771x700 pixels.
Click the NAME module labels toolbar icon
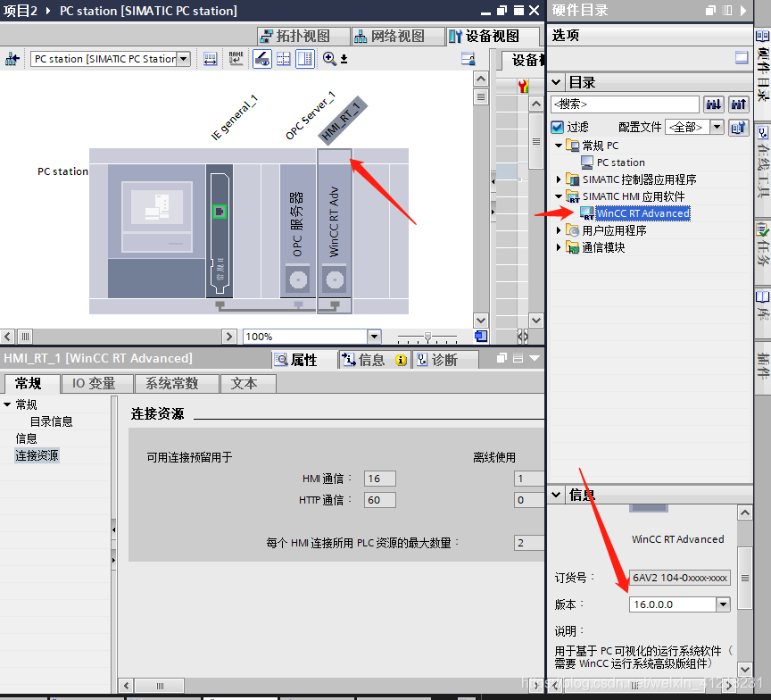pyautogui.click(x=236, y=59)
